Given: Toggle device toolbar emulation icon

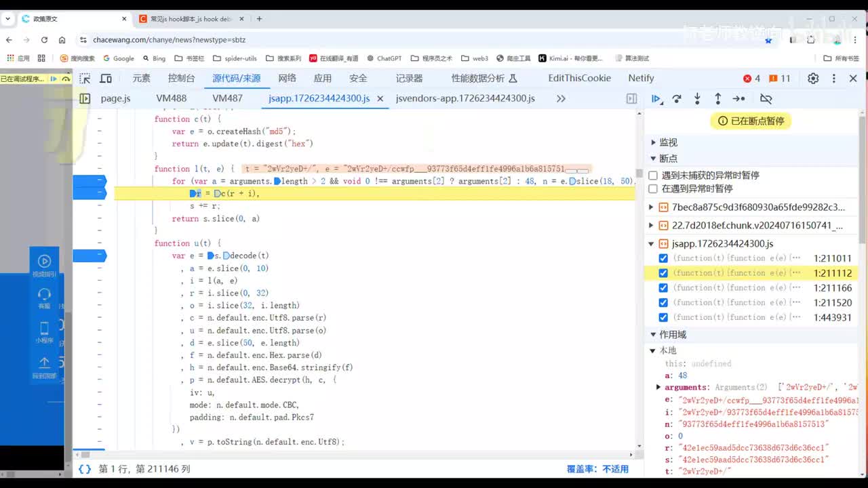Looking at the screenshot, I should (x=106, y=79).
